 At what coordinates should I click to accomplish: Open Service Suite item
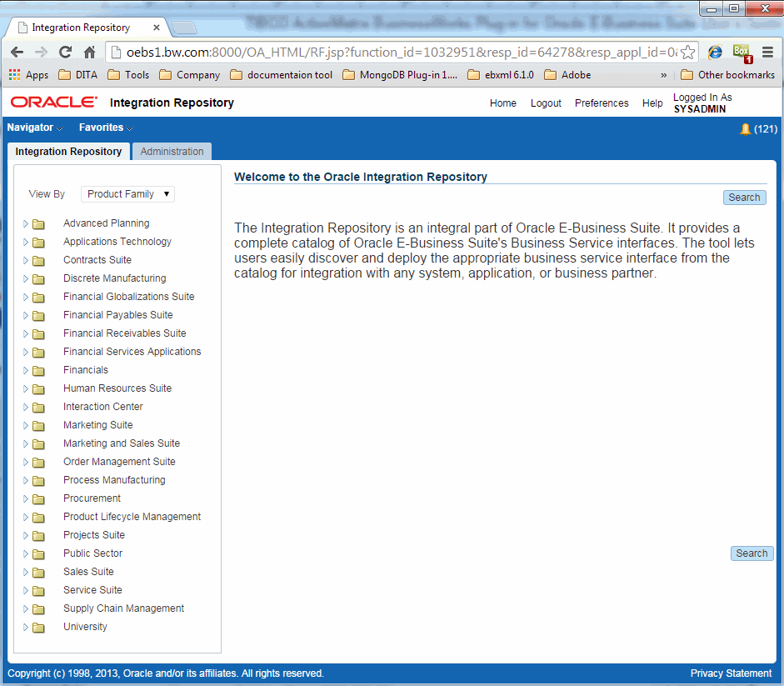[92, 590]
